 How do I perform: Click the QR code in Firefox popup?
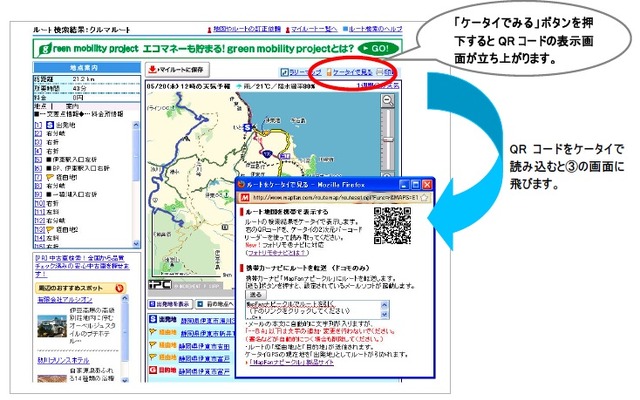(392, 226)
